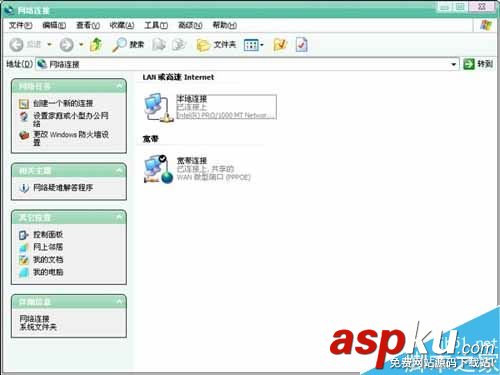Click the document-with-checkmark toolbar icon
The image size is (500, 375).
point(301,44)
